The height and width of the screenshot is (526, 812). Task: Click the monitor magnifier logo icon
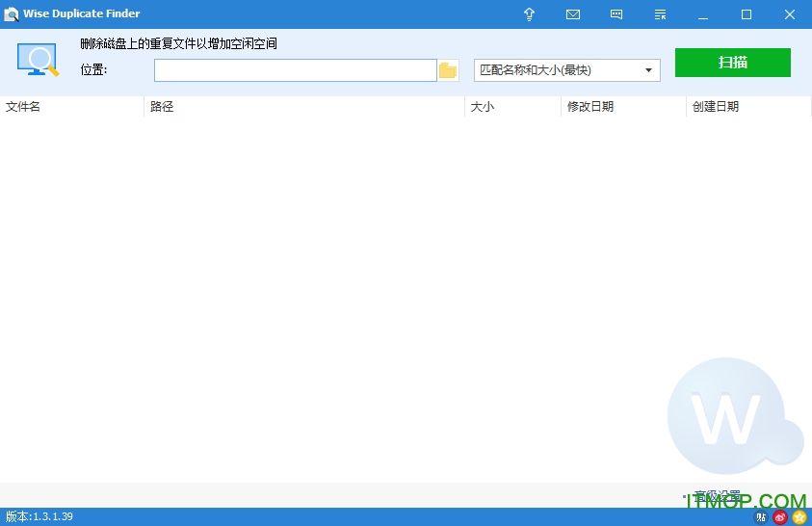pyautogui.click(x=38, y=60)
